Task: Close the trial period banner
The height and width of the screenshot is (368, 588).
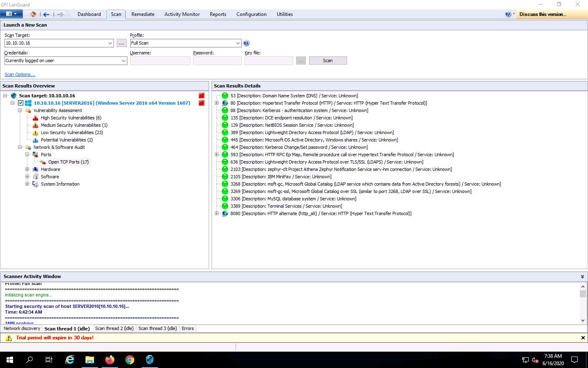Action: tap(583, 338)
